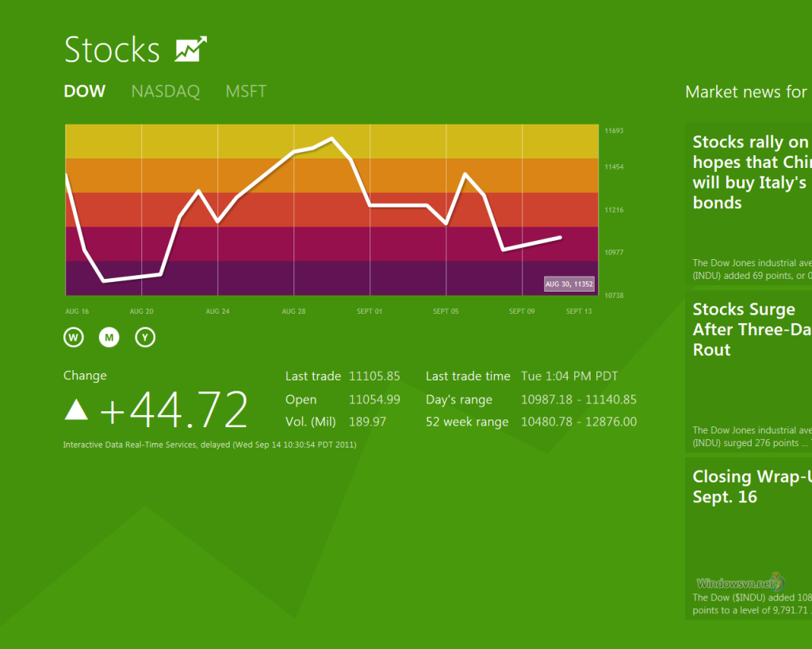Select the yearly (Y) chart range
Image resolution: width=812 pixels, height=649 pixels.
[x=145, y=338]
